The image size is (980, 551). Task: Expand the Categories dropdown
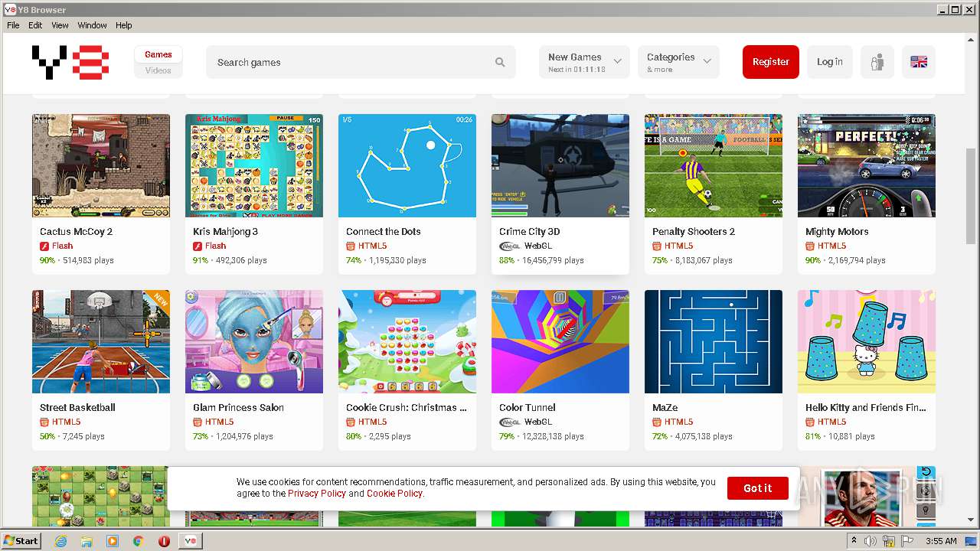[678, 62]
